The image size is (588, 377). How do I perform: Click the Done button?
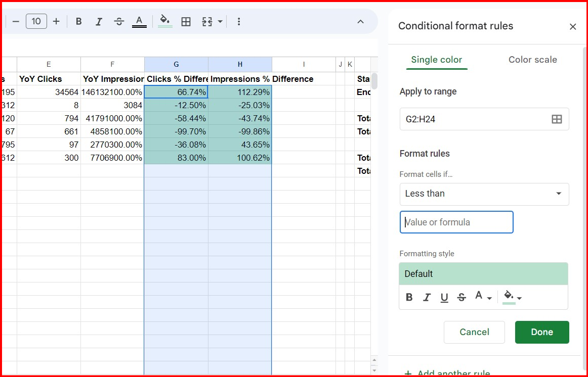542,332
